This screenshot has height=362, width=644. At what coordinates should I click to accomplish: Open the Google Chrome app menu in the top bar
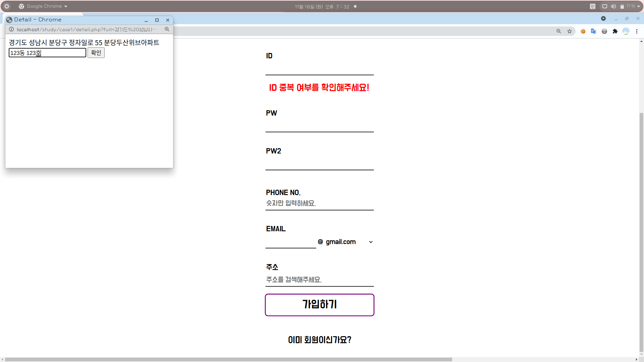[x=44, y=6]
